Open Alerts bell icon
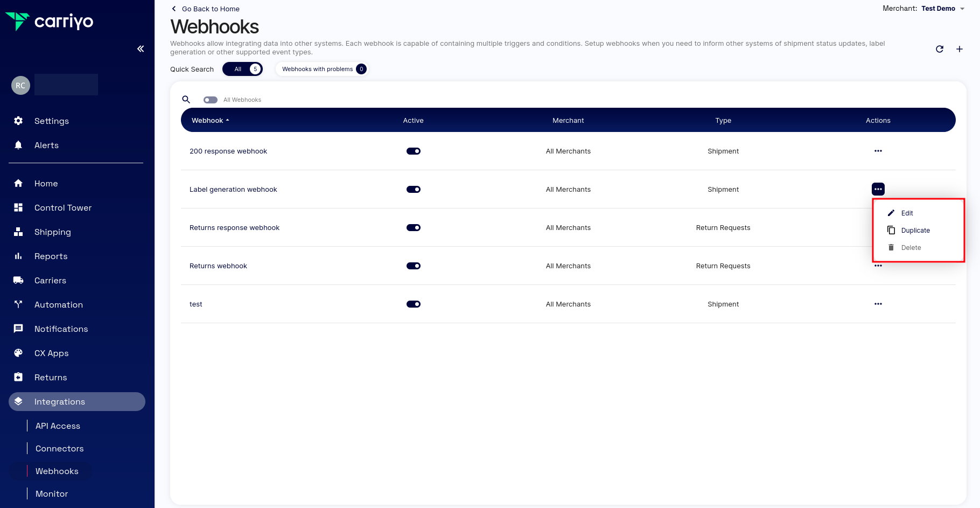This screenshot has width=980, height=508. [x=18, y=145]
